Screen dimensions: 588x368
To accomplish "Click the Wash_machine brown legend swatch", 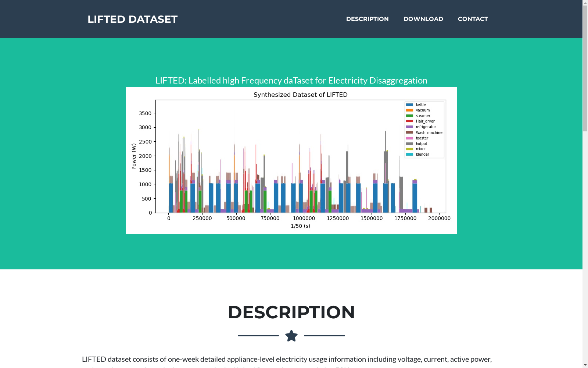I will tap(409, 132).
